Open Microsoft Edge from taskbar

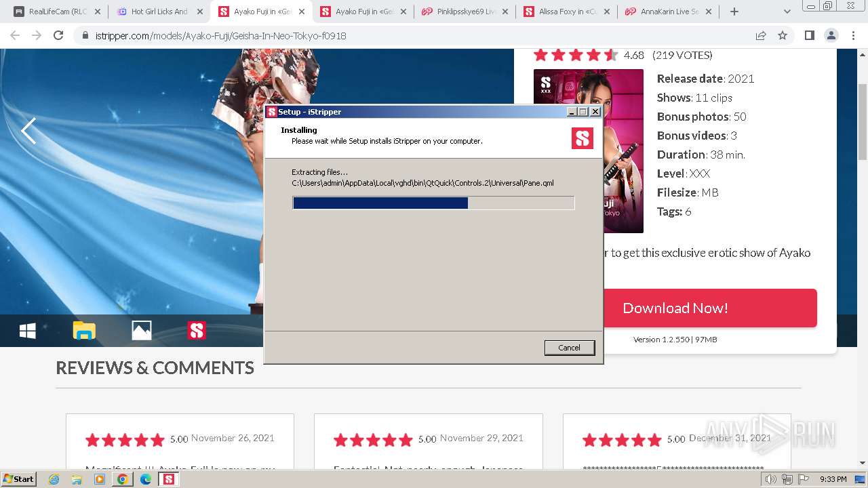(146, 479)
